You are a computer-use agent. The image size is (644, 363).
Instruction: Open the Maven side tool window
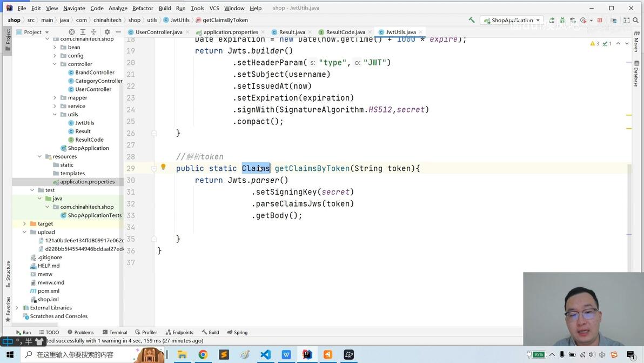(636, 42)
